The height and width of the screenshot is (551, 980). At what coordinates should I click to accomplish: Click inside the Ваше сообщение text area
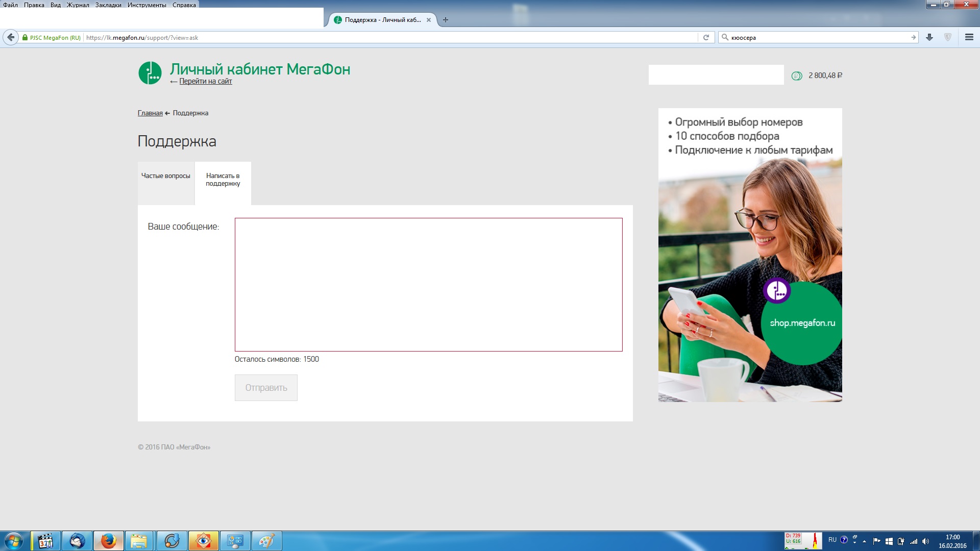(428, 284)
